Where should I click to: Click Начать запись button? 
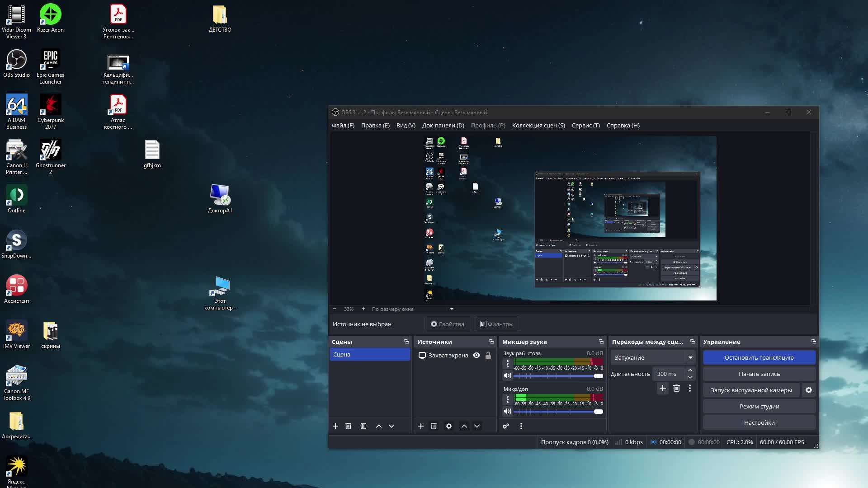(x=759, y=374)
